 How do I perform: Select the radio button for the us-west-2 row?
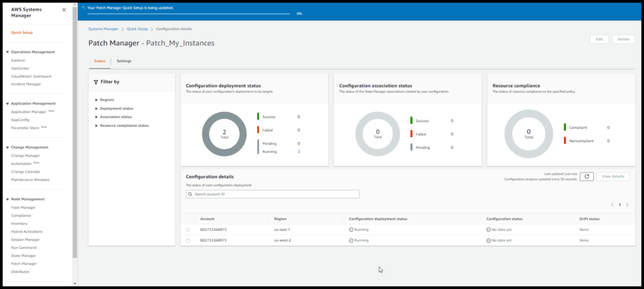pos(188,241)
